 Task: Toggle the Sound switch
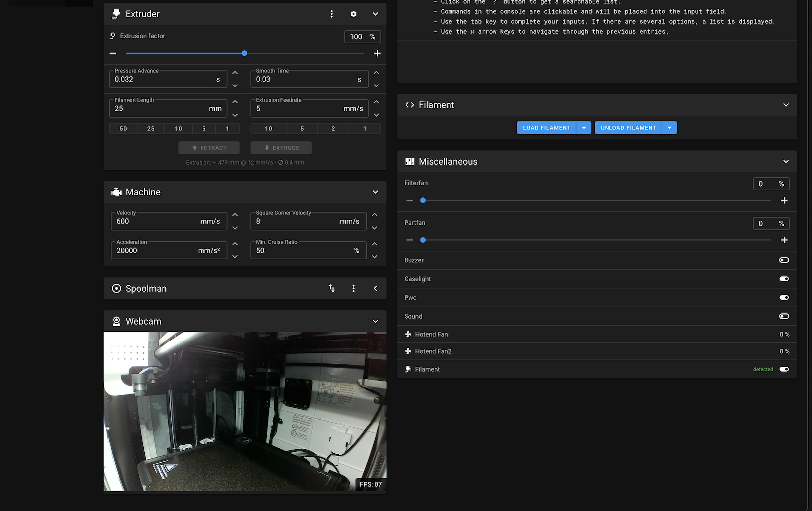click(784, 316)
